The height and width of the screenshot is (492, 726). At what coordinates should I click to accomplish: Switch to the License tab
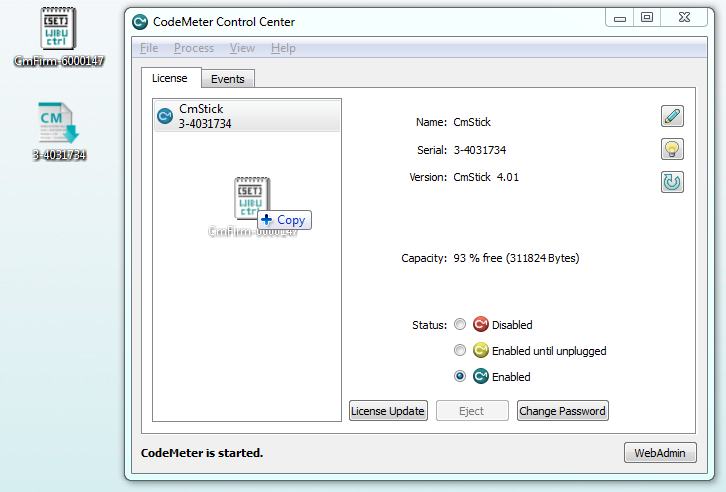click(170, 78)
